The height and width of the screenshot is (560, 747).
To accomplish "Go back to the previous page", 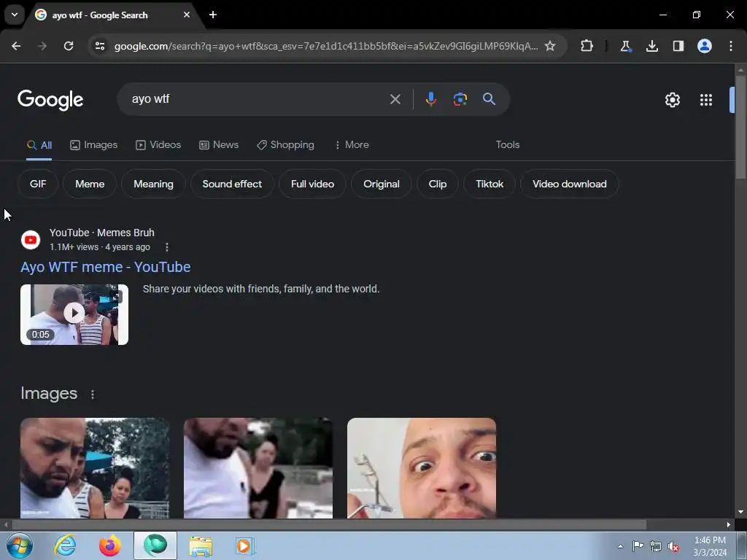I will click(x=16, y=46).
